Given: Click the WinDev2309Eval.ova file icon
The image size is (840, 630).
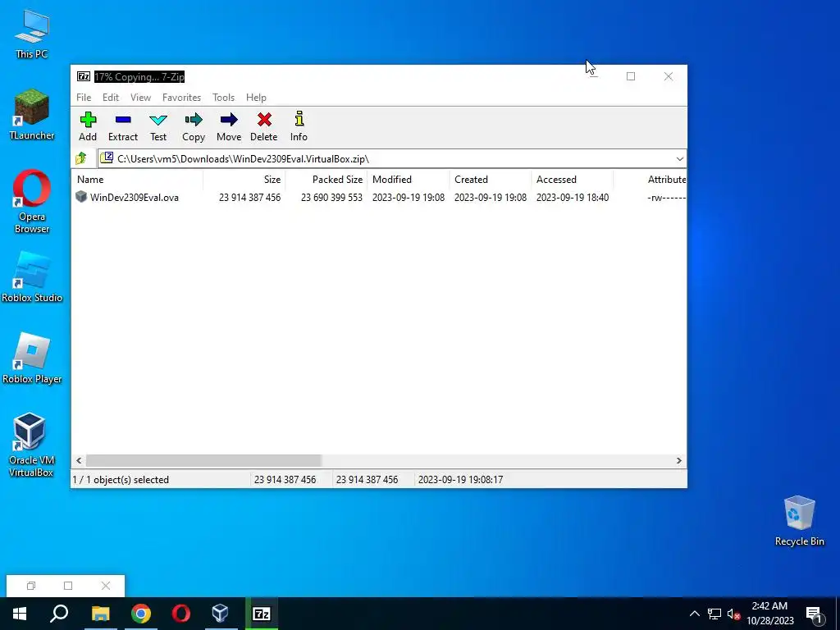Looking at the screenshot, I should pos(81,197).
